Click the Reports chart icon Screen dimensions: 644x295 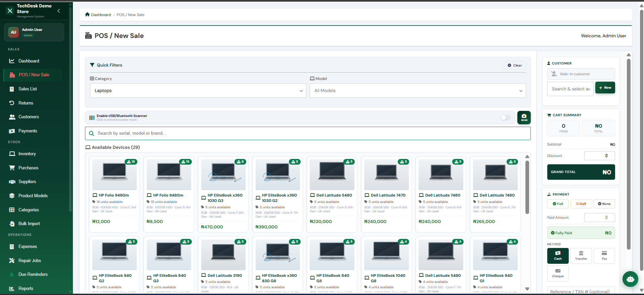12,288
